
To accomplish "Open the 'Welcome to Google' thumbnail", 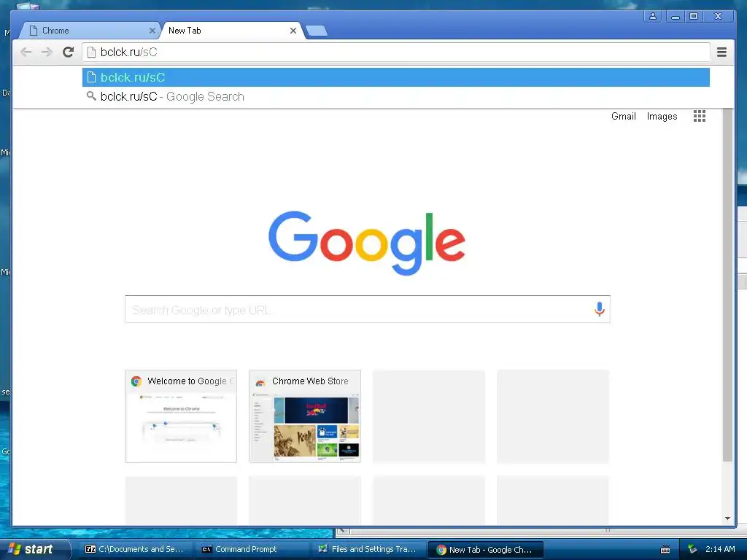I will (181, 416).
